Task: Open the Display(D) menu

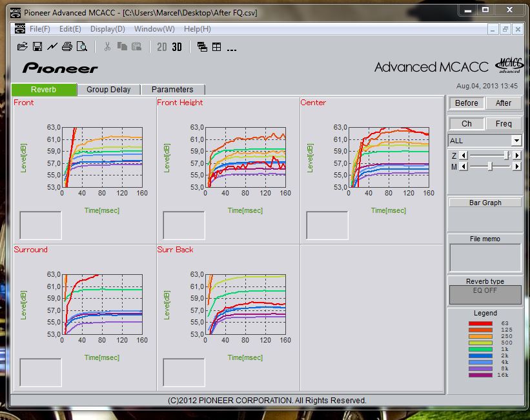Action: pyautogui.click(x=107, y=29)
